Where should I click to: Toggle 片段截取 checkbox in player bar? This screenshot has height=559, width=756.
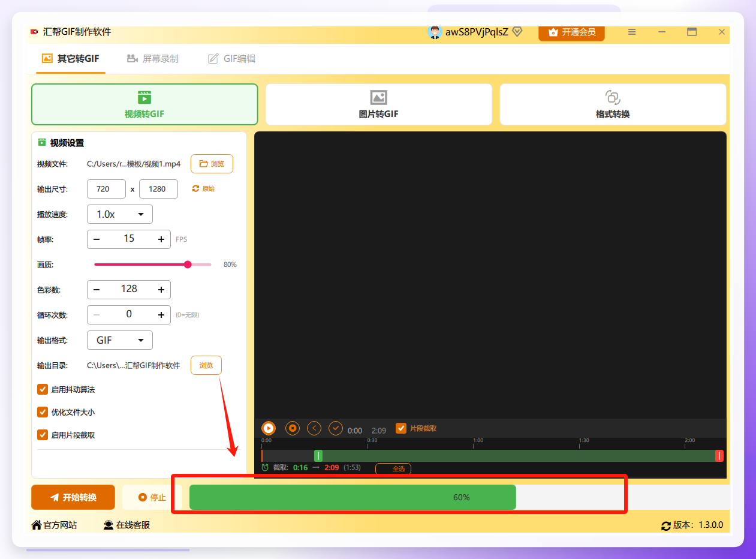pyautogui.click(x=401, y=428)
